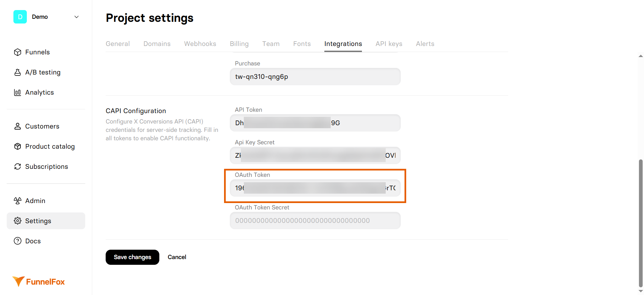Click the Subscriptions refresh icon
644x295 pixels.
point(17,166)
